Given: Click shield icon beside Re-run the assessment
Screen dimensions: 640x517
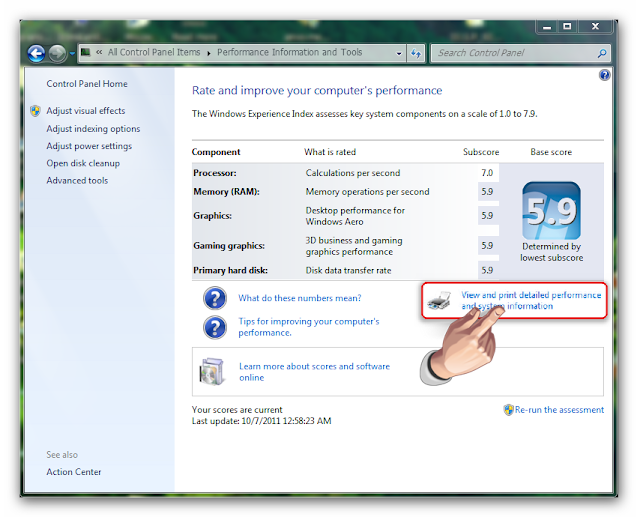Looking at the screenshot, I should pyautogui.click(x=508, y=410).
